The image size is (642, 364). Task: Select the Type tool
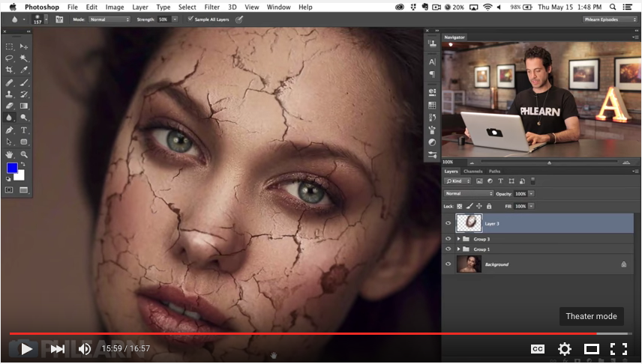[x=24, y=130]
